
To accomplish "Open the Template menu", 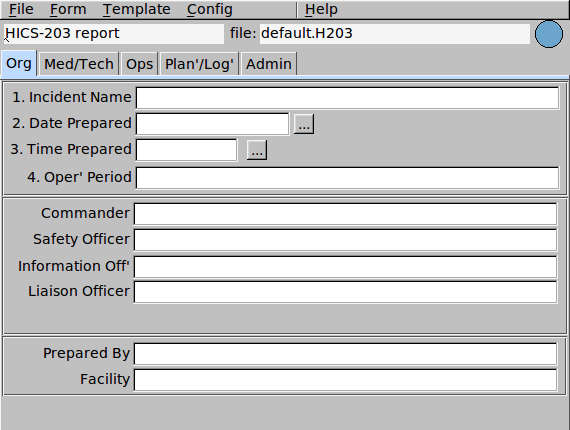I will point(137,9).
